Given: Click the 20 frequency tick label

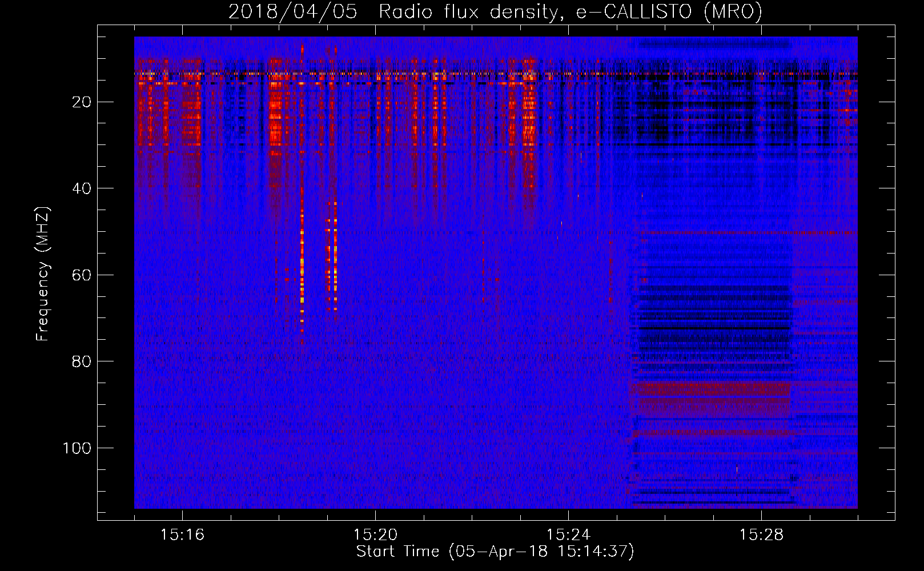Looking at the screenshot, I should click(x=82, y=102).
